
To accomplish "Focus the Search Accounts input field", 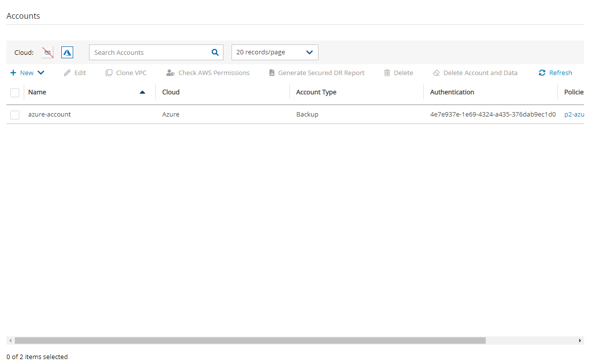I will click(148, 52).
